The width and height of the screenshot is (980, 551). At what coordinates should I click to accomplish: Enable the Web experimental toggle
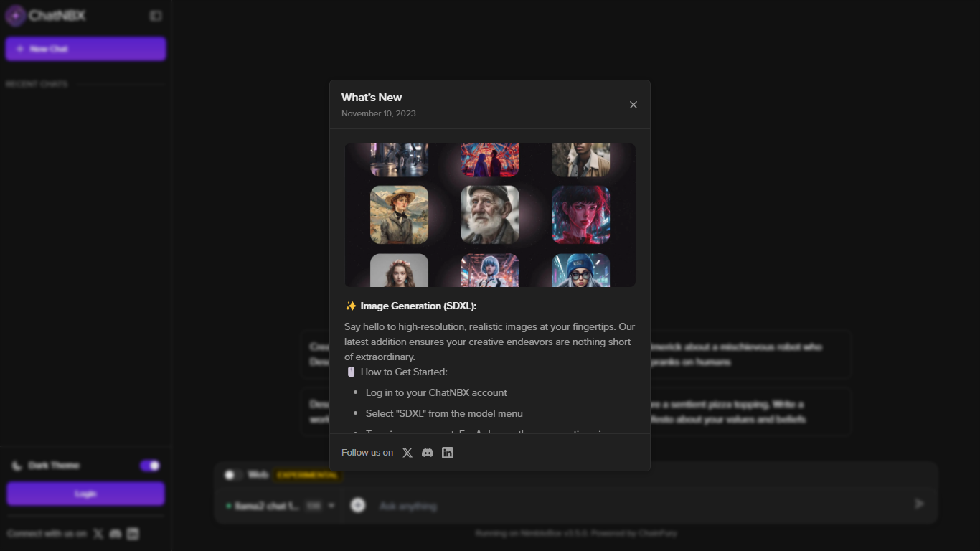point(232,475)
